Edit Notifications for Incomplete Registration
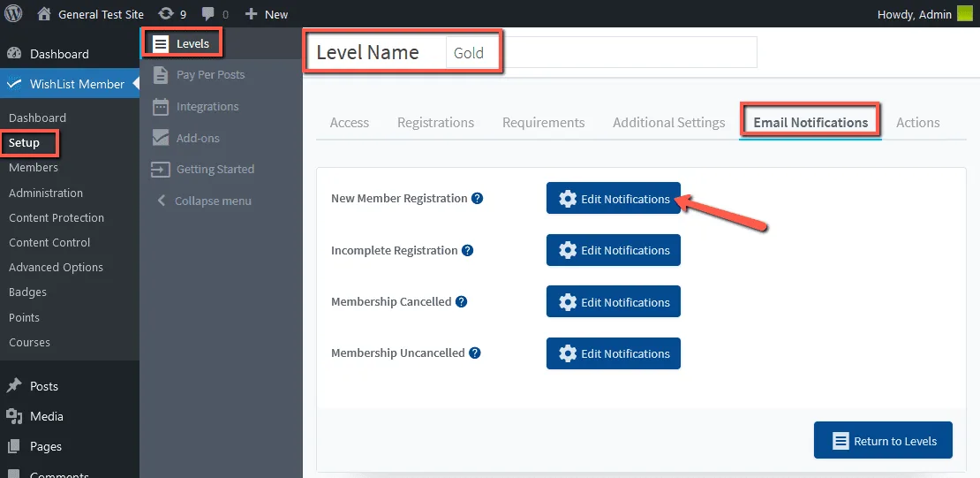Viewport: 980px width, 478px height. (613, 250)
